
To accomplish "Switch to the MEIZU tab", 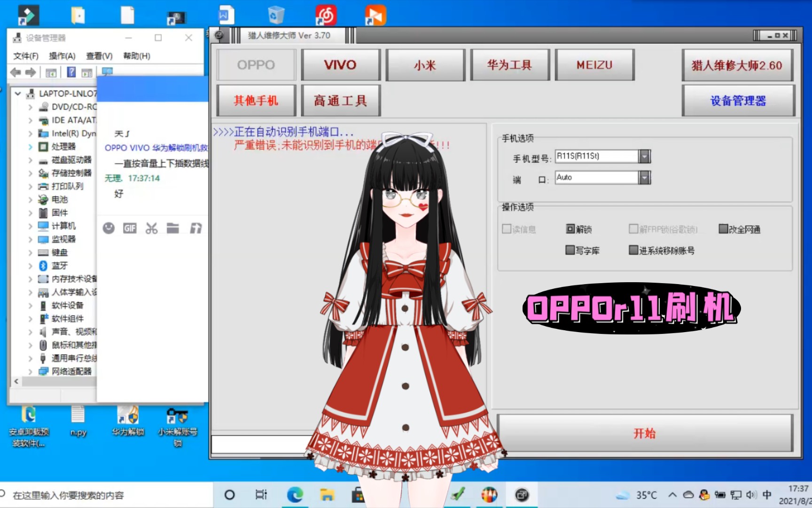I will 594,65.
